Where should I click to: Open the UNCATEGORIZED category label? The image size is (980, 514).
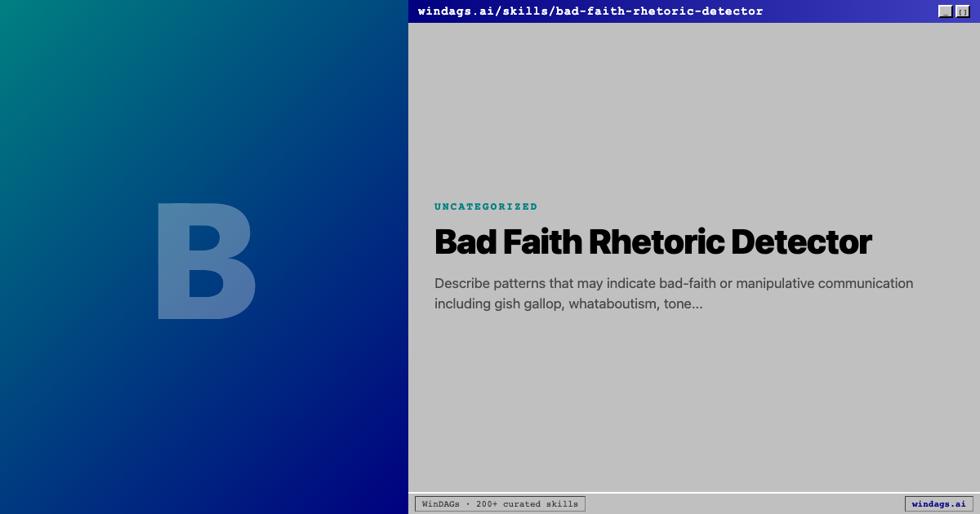pyautogui.click(x=486, y=206)
